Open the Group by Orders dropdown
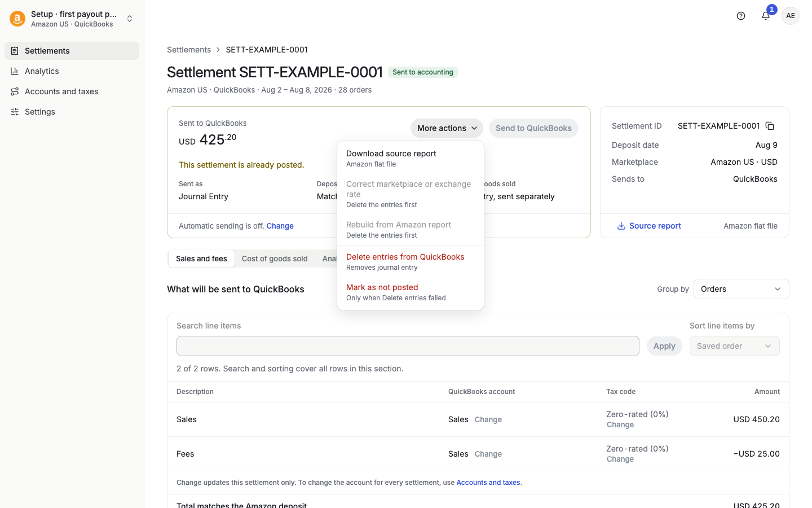The image size is (812, 508). point(741,289)
